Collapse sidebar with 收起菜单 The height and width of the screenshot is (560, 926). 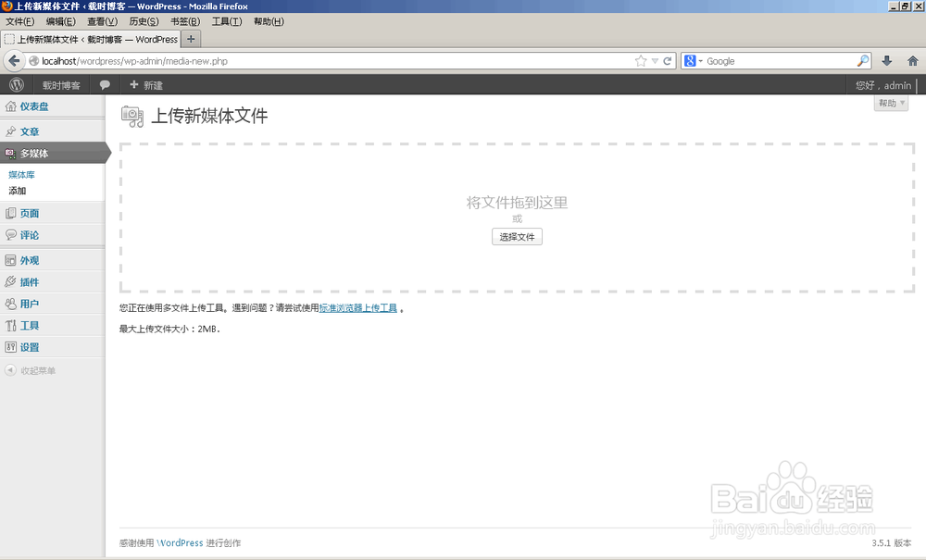tap(31, 370)
